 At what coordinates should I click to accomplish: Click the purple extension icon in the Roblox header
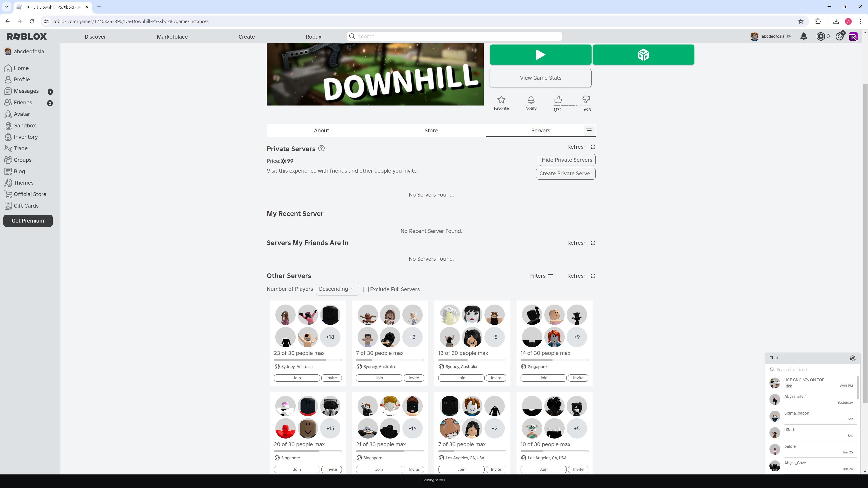pyautogui.click(x=853, y=36)
